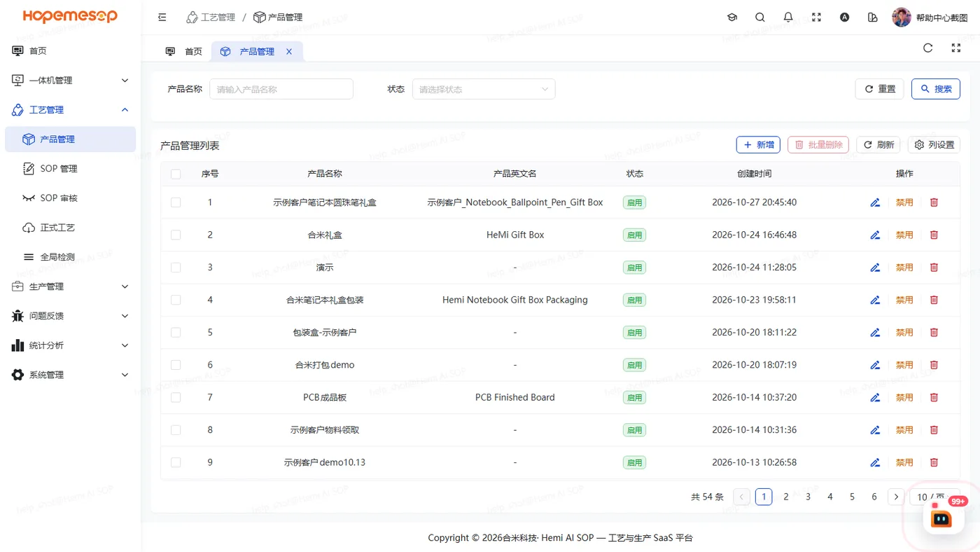This screenshot has width=980, height=552.
Task: Check the box for 示例客户笔记本圆珠笔礼盒 row
Action: [x=176, y=202]
